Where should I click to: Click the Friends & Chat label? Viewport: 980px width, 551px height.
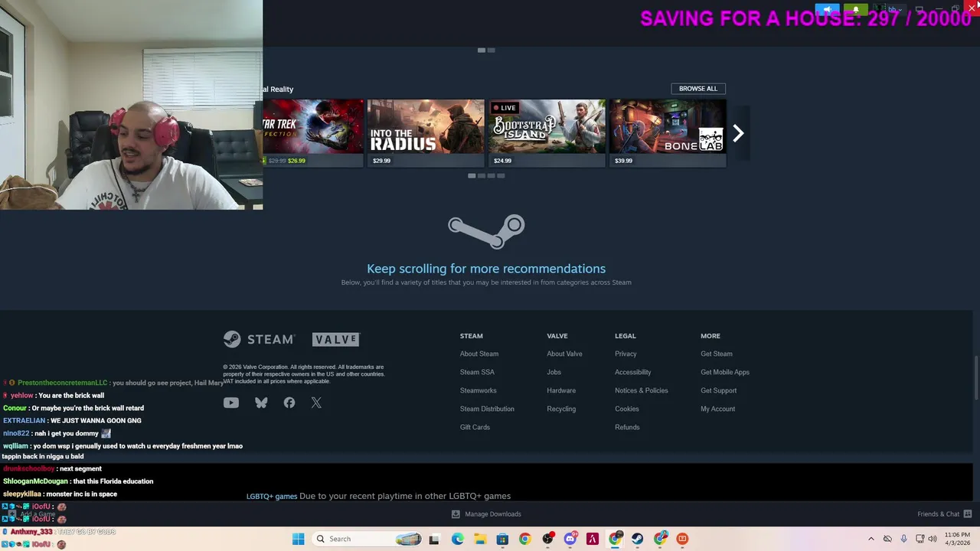[939, 514]
